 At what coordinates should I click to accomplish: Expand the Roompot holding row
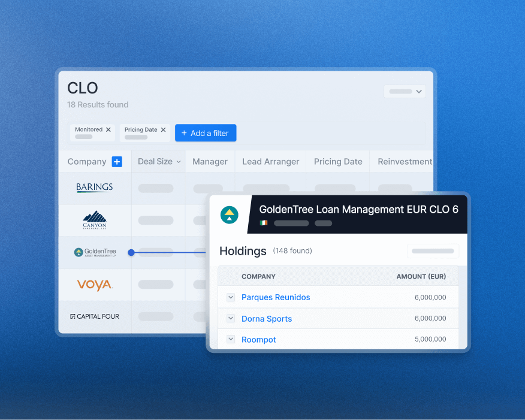[230, 339]
